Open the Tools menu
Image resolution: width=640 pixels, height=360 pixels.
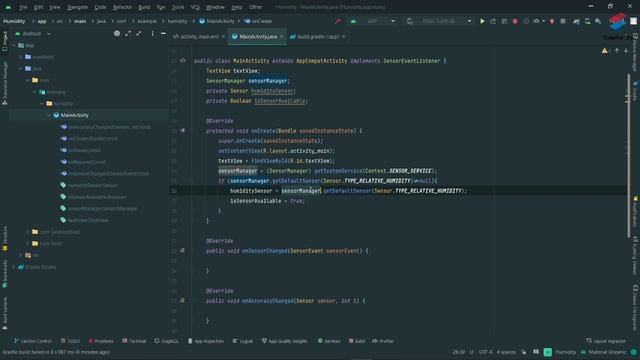click(178, 7)
